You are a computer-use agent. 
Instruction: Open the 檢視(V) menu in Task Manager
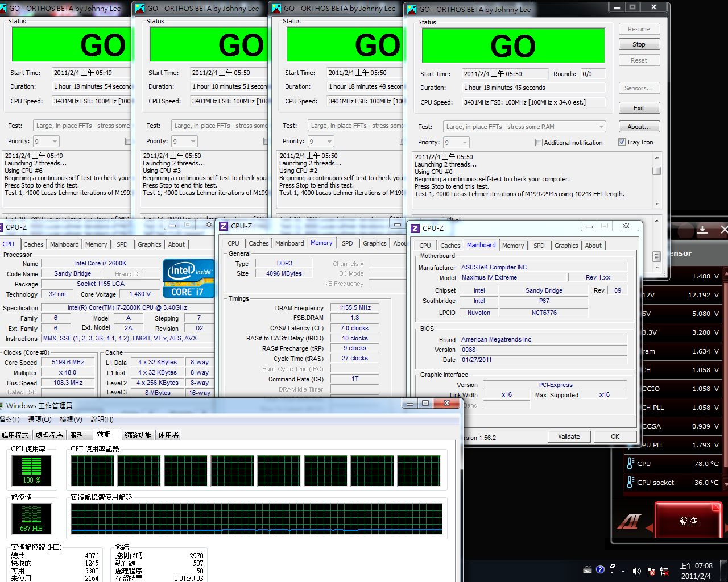coord(71,419)
